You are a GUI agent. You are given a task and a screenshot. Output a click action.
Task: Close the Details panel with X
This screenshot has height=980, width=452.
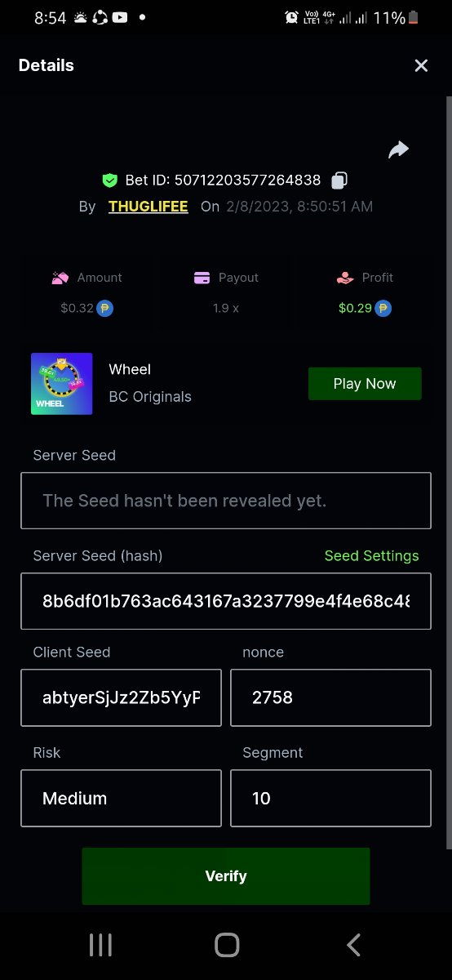point(421,65)
